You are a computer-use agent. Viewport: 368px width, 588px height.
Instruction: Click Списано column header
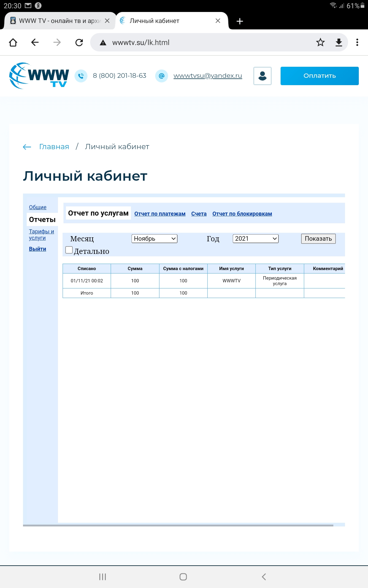point(87,269)
